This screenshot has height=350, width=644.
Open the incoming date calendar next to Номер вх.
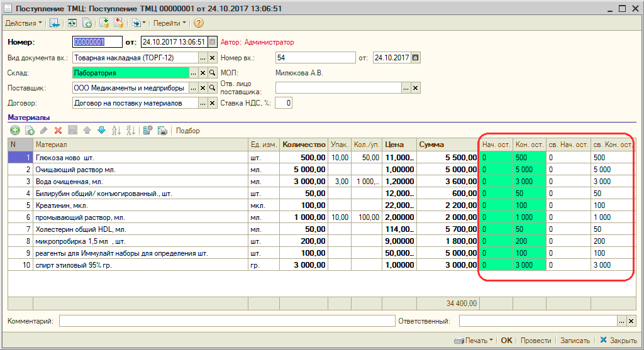415,58
